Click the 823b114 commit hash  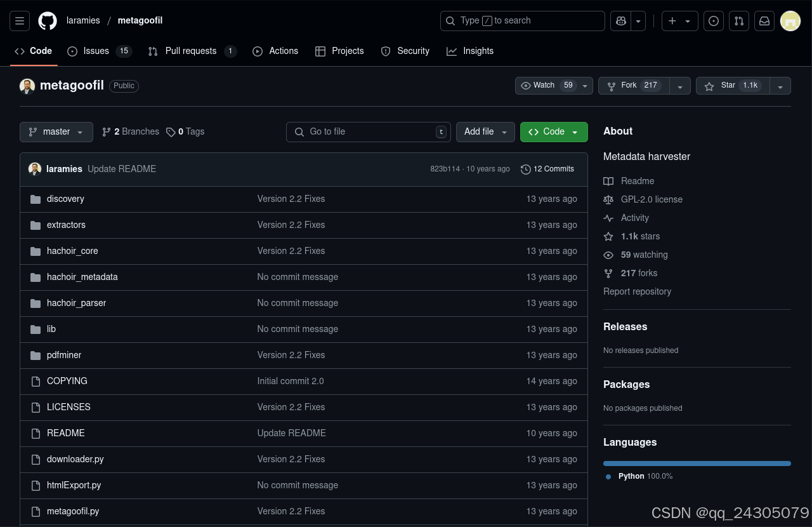(445, 169)
